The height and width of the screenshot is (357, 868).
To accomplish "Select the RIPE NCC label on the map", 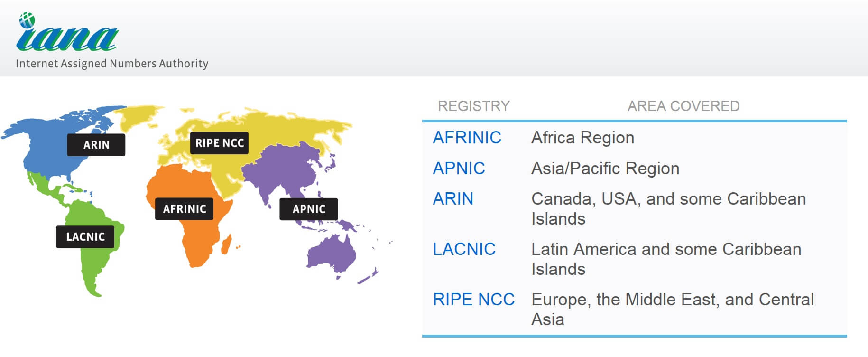I will (219, 143).
